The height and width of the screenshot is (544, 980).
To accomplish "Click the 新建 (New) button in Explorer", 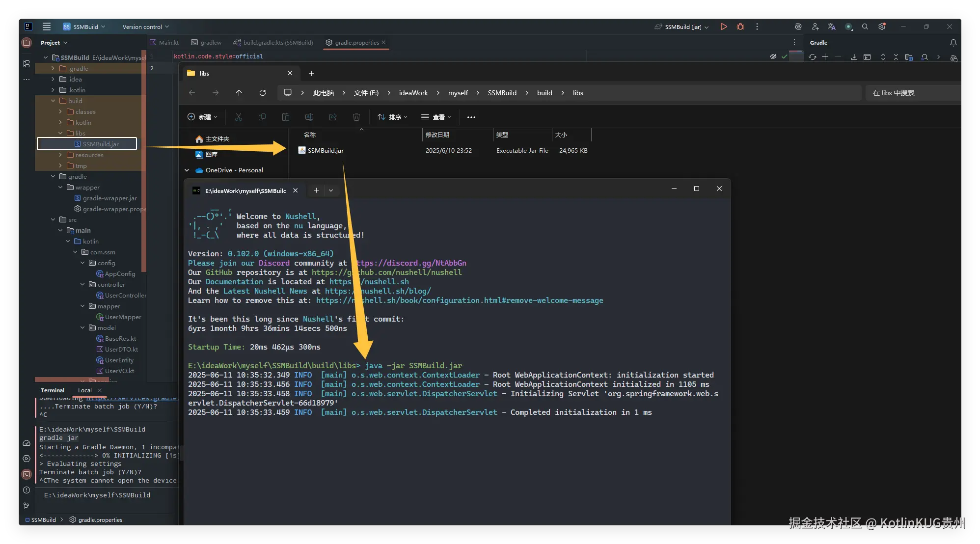I will [x=202, y=117].
